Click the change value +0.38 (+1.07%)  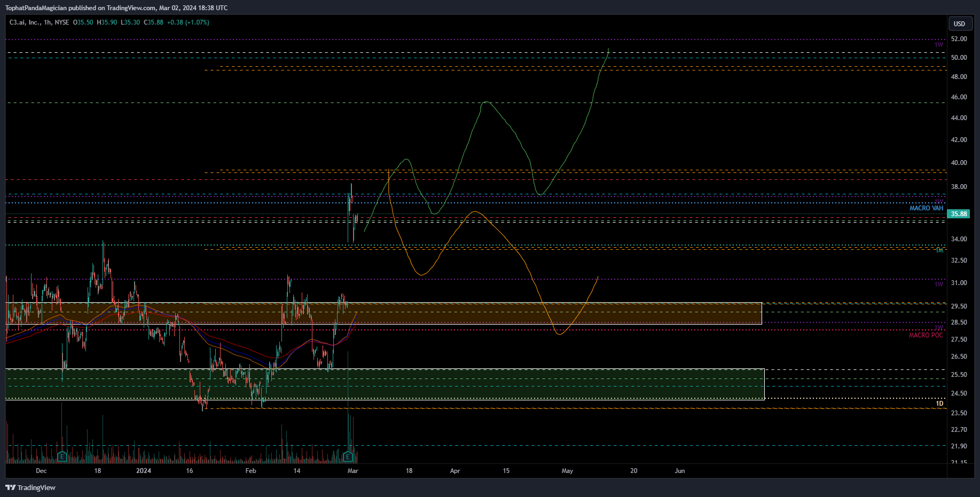point(188,22)
